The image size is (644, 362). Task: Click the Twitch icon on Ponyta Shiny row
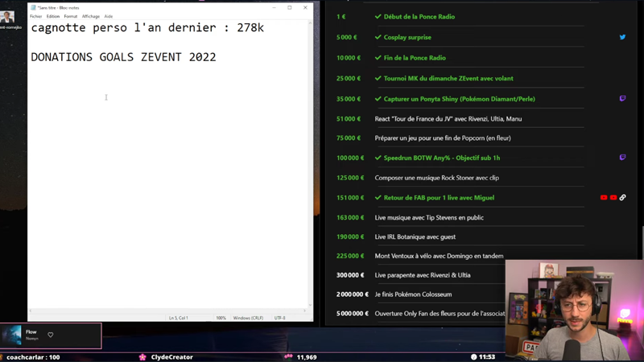click(622, 98)
